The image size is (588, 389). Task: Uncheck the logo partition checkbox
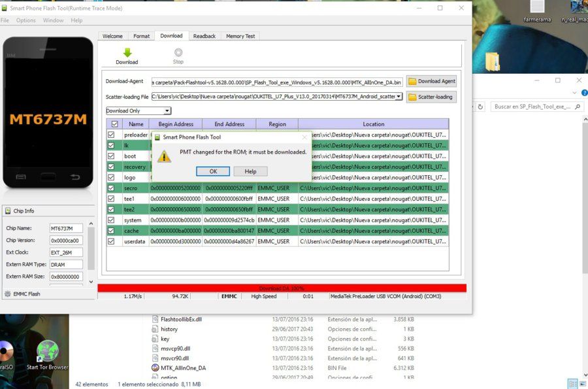[x=111, y=177]
